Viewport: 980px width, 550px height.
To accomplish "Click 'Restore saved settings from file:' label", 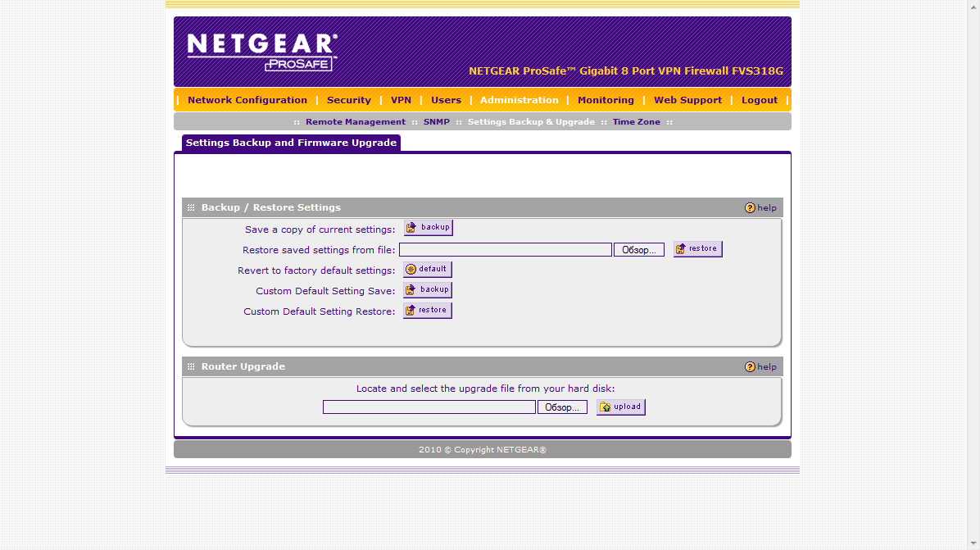I will (319, 250).
